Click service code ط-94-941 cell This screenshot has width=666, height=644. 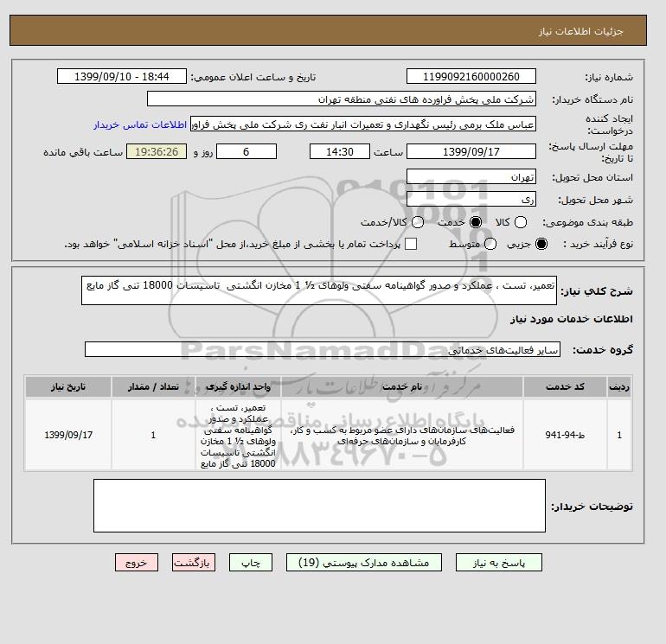[x=565, y=435]
